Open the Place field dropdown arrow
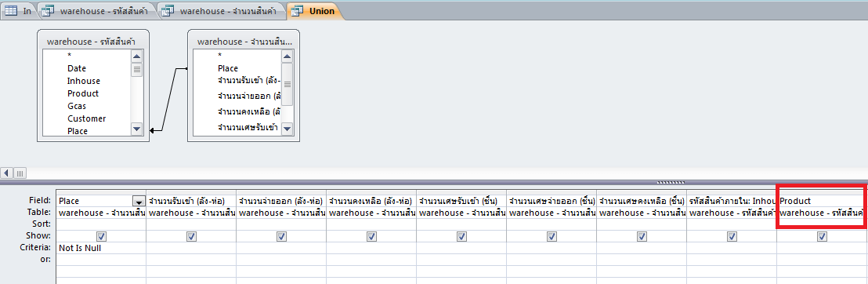Viewport: 868px width, 284px height. 139,202
